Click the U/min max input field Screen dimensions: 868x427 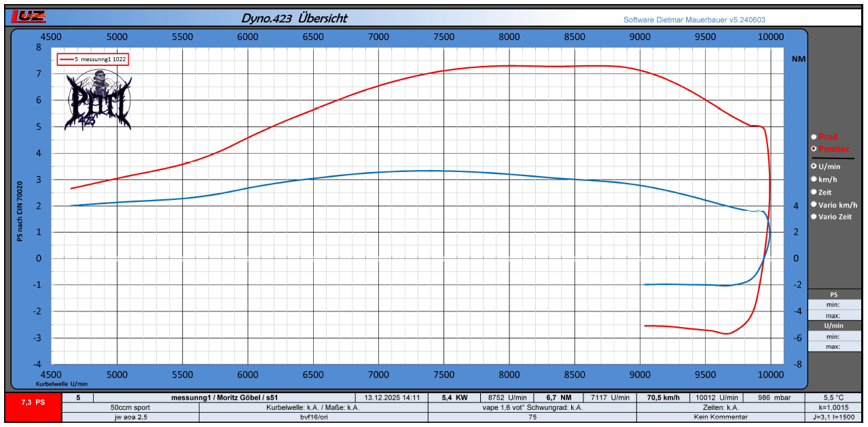click(834, 347)
